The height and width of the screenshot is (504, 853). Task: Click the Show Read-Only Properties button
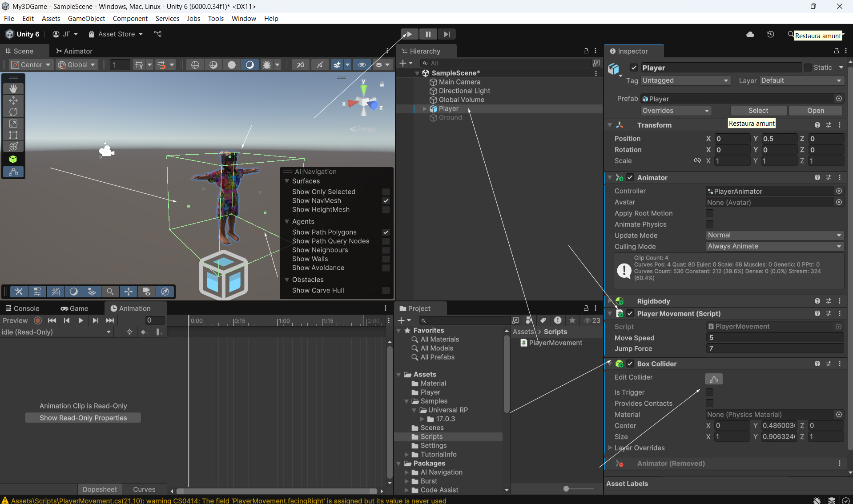[x=83, y=418]
